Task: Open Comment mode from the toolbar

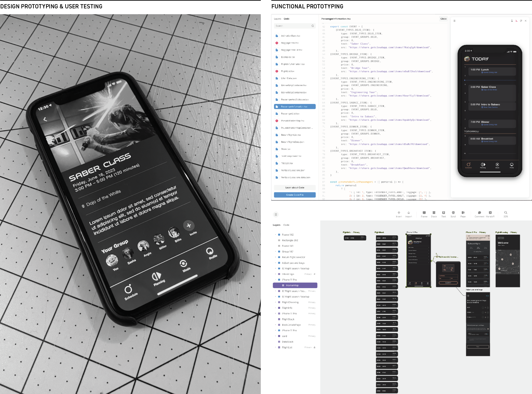Action: coord(479,212)
